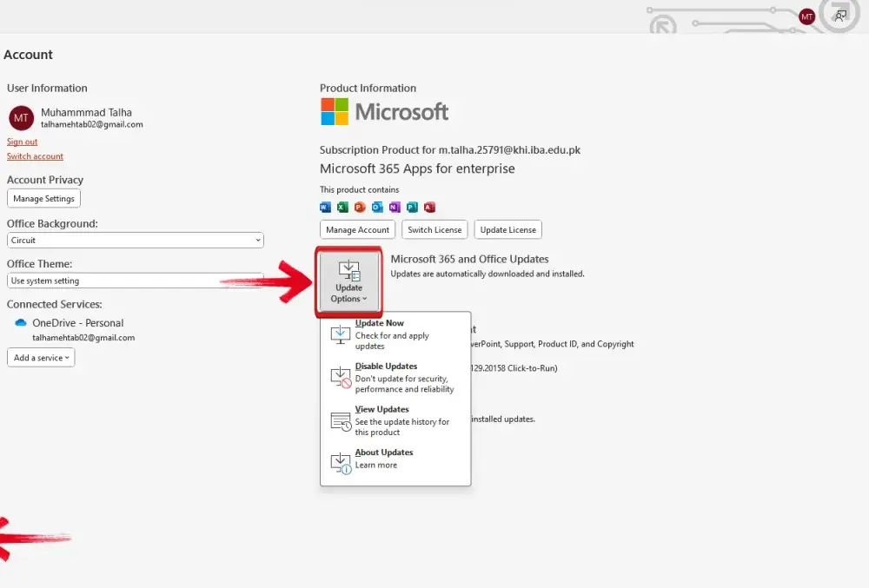Open the Office Theme system setting dropdown

[136, 281]
